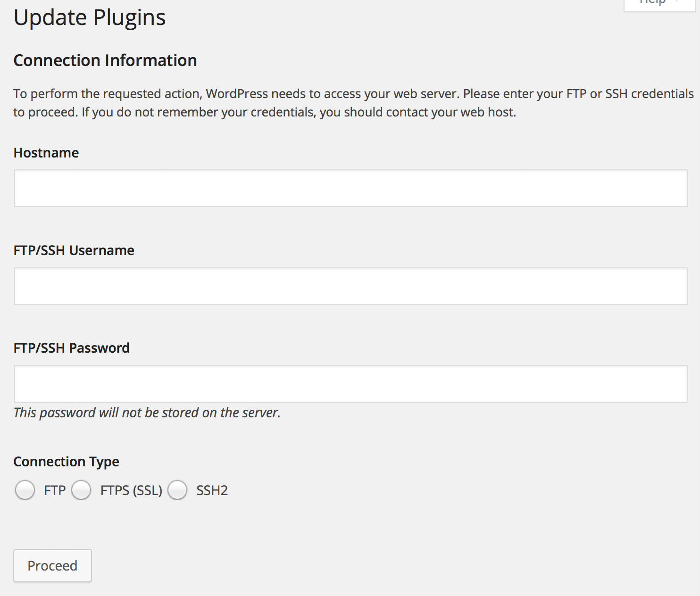Screen dimensions: 700x596
Task: Enable the SSH2 connection type radio
Action: [x=177, y=490]
